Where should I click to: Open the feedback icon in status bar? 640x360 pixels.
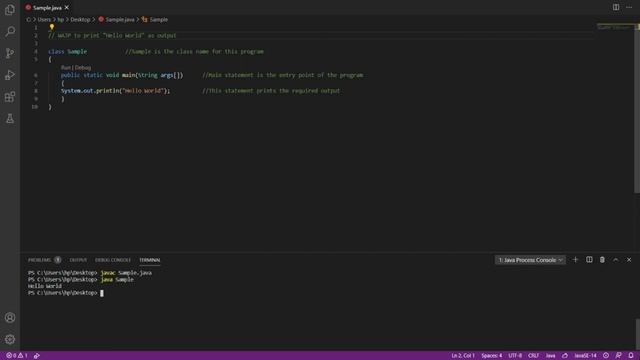pyautogui.click(x=618, y=356)
